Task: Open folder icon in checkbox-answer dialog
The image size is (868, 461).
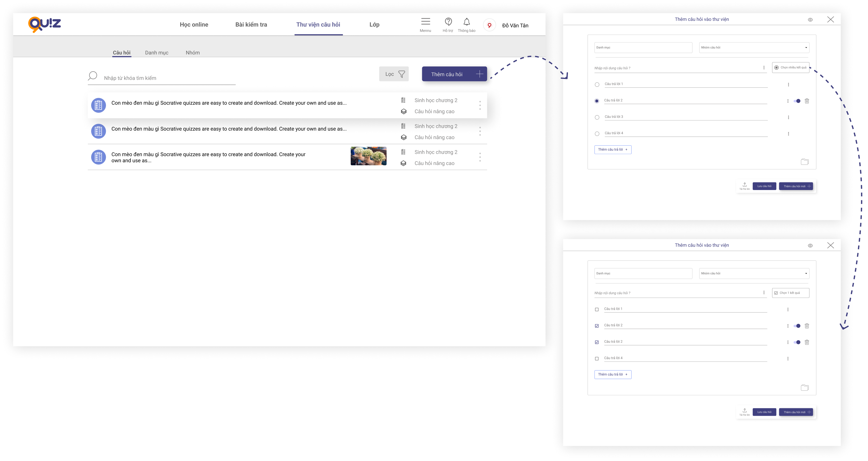Action: tap(805, 387)
